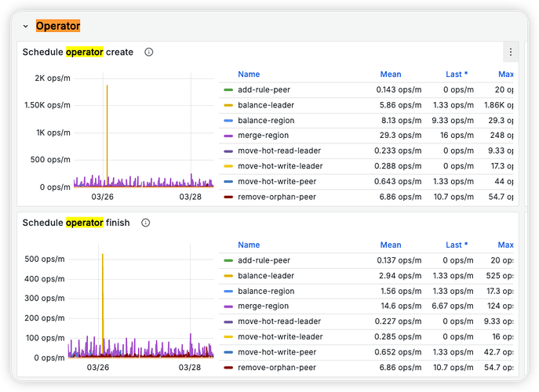
Task: Toggle merge-region series in create panel
Action: point(264,136)
